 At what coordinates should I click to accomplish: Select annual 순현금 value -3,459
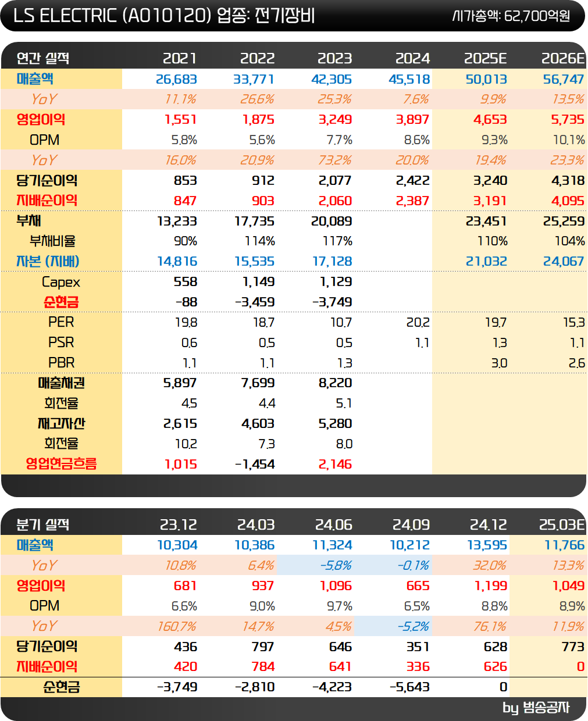[255, 302]
